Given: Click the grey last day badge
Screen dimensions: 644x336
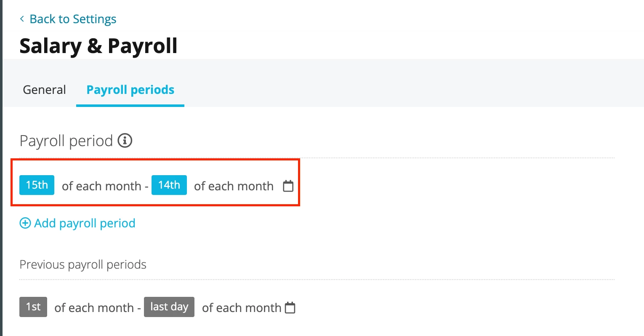Looking at the screenshot, I should click(169, 307).
